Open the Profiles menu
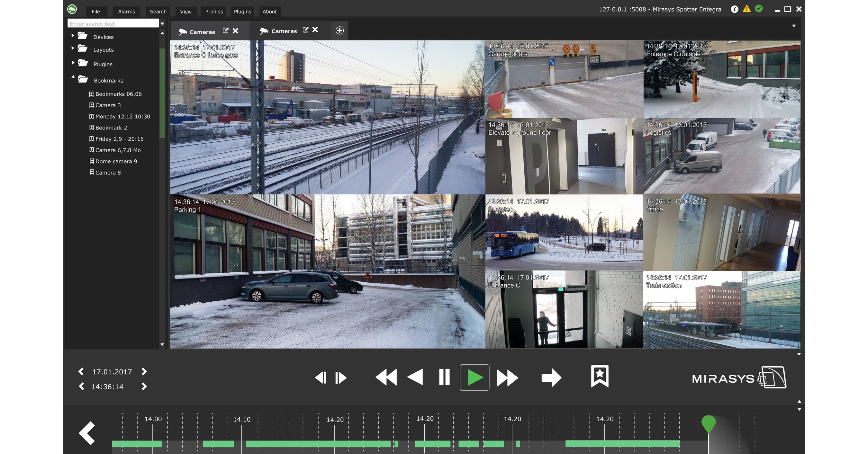The image size is (868, 454). pos(214,11)
